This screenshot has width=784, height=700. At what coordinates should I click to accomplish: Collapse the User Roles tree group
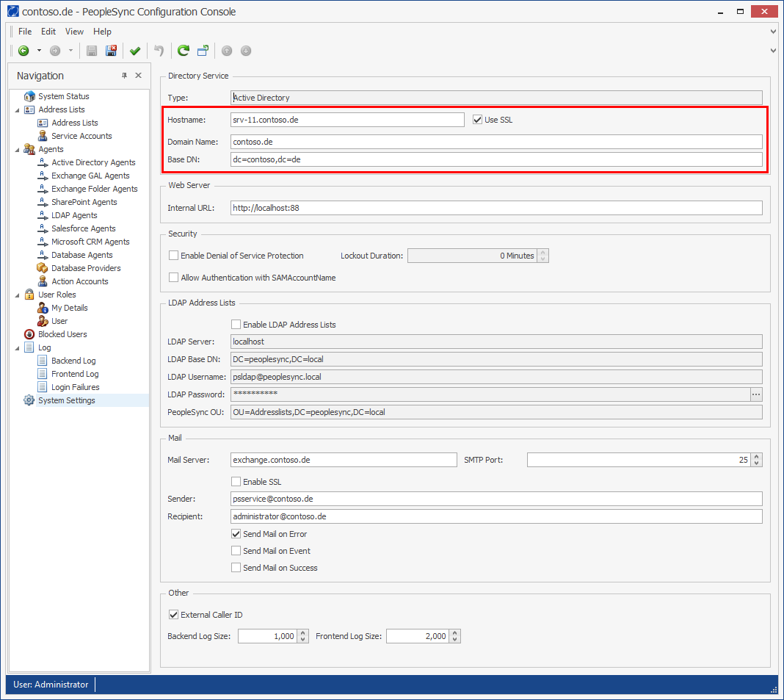coord(18,295)
